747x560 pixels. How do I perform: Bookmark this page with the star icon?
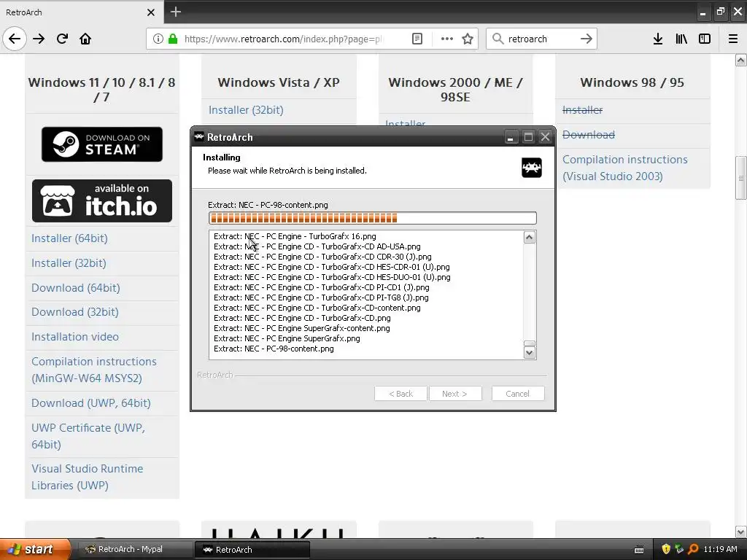[x=468, y=39]
